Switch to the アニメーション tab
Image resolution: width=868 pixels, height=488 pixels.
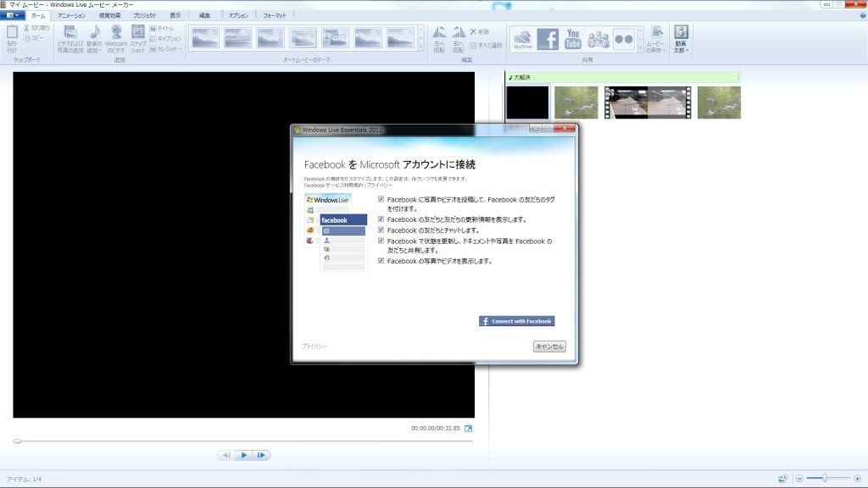coord(71,15)
